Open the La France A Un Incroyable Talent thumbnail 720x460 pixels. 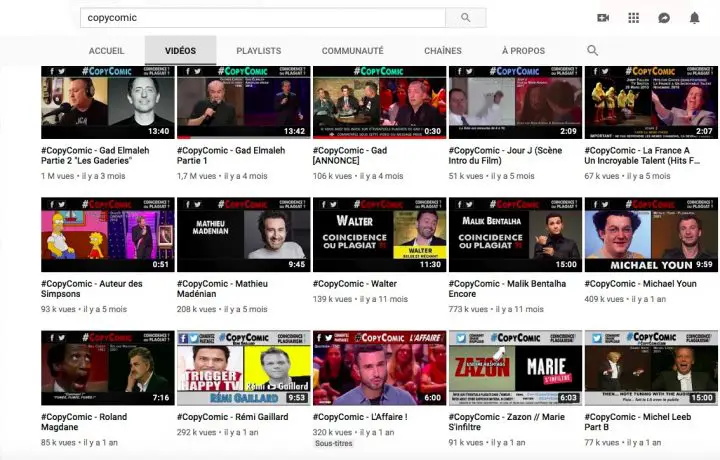[x=651, y=102]
